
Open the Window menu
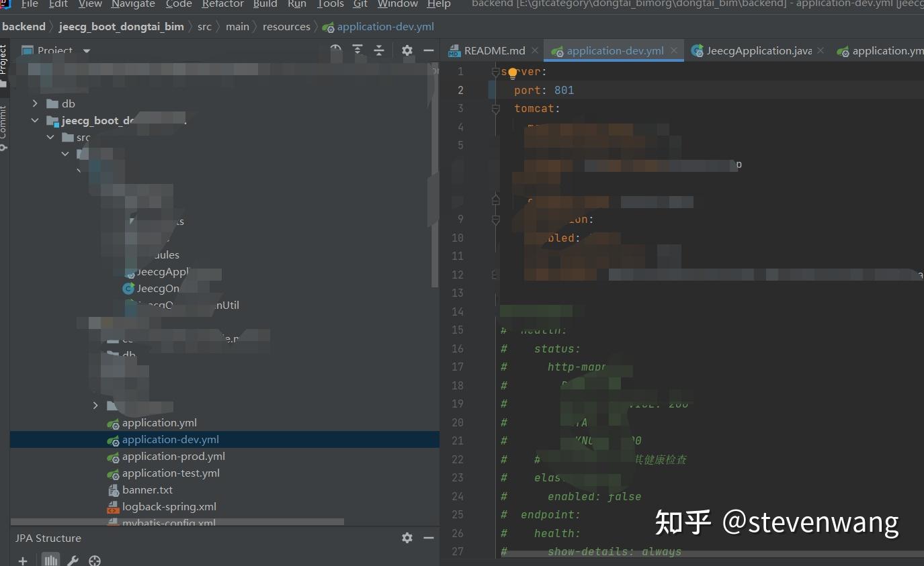(x=398, y=4)
